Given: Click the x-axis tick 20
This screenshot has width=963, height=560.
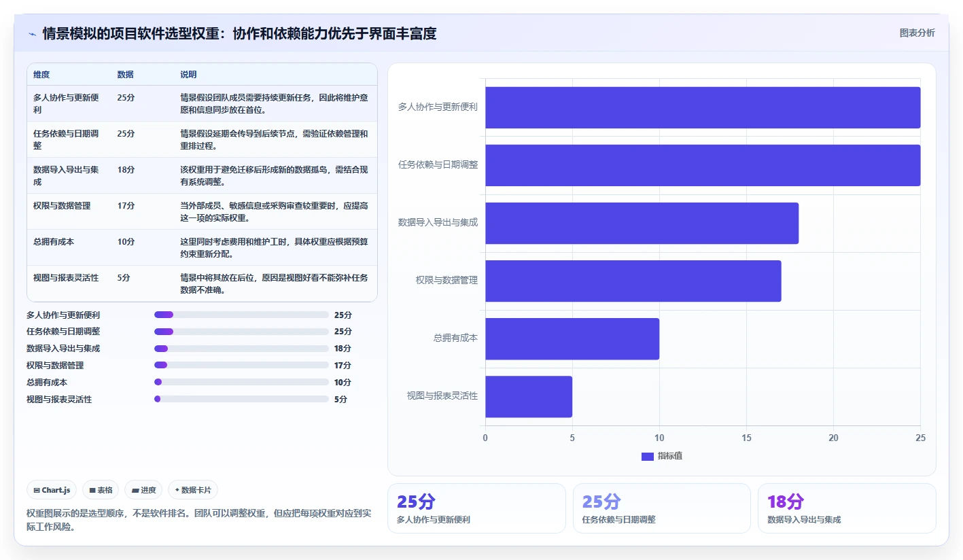Looking at the screenshot, I should [x=833, y=438].
